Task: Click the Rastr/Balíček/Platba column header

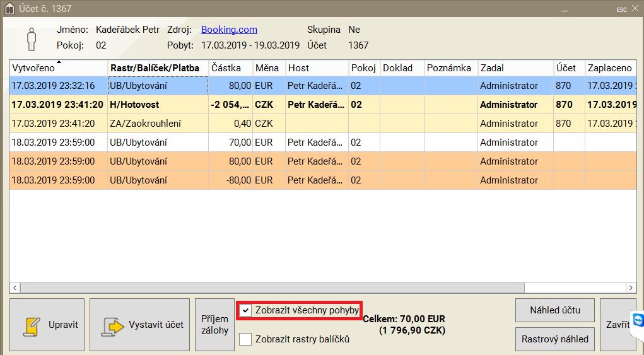Action: click(158, 68)
